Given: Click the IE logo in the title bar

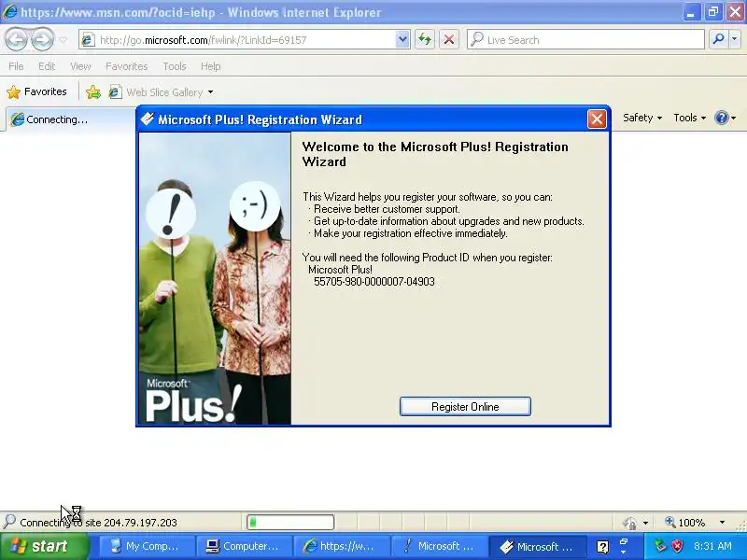Looking at the screenshot, I should [x=9, y=11].
